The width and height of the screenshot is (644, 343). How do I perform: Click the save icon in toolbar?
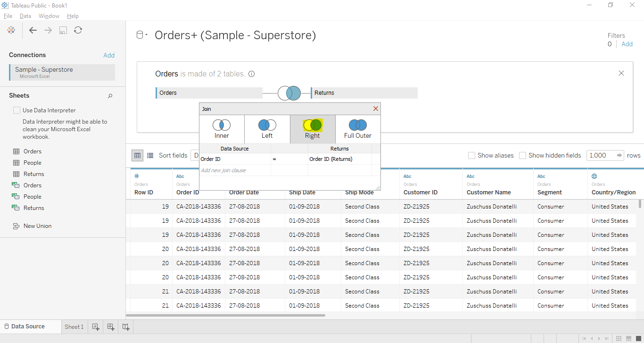(63, 30)
